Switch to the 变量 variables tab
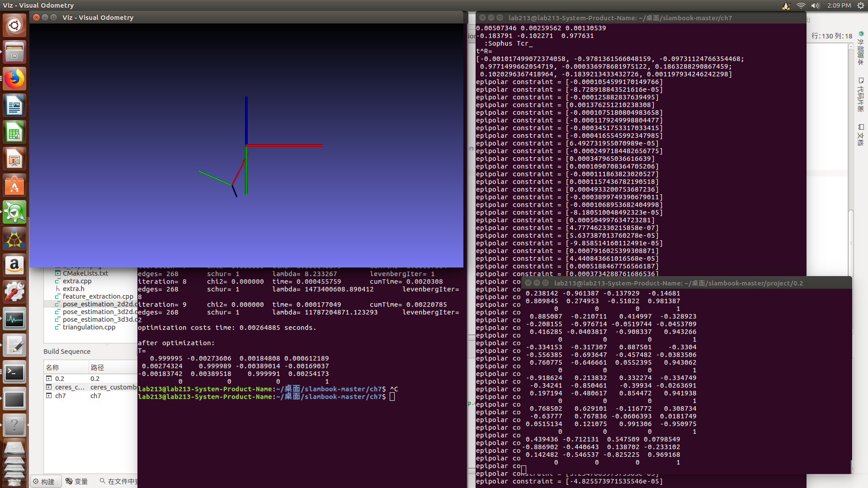Image resolution: width=868 pixels, height=488 pixels. pos(77,482)
